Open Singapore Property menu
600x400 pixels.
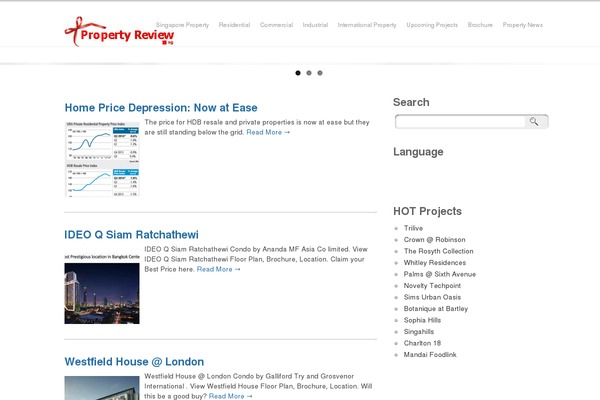182,25
